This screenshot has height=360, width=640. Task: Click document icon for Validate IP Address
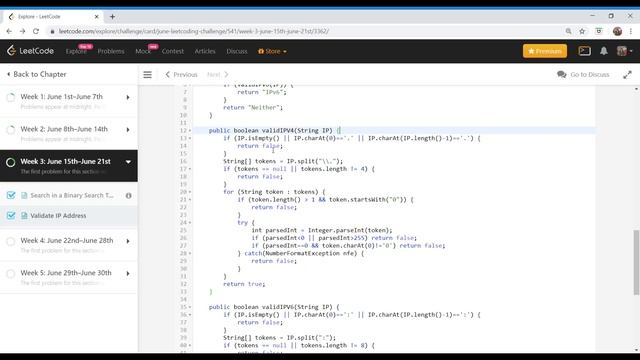(24, 216)
